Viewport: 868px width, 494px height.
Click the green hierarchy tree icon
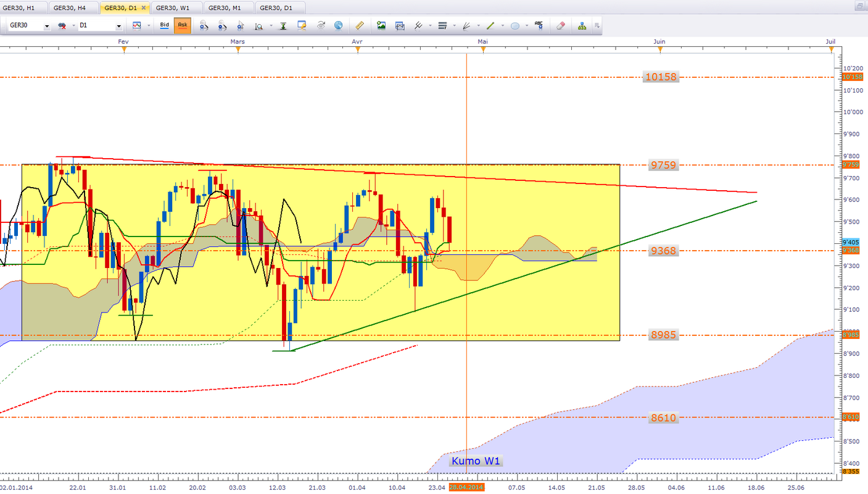click(582, 26)
